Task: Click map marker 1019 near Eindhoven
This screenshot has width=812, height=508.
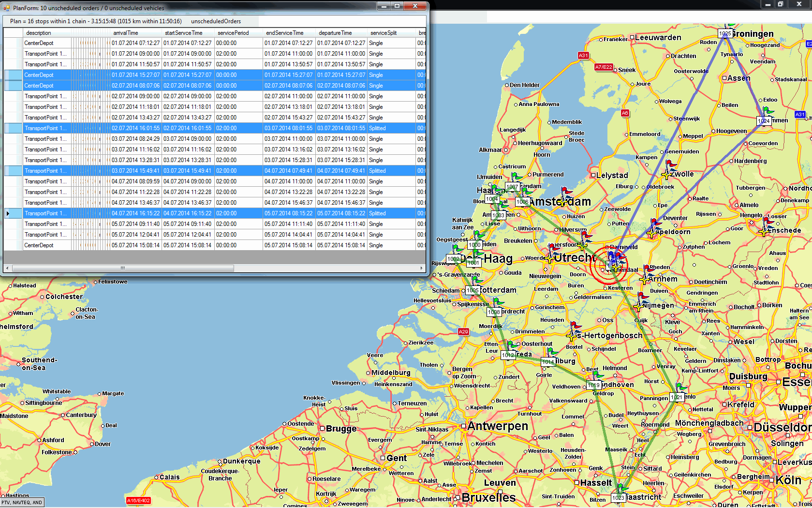Action: point(593,385)
